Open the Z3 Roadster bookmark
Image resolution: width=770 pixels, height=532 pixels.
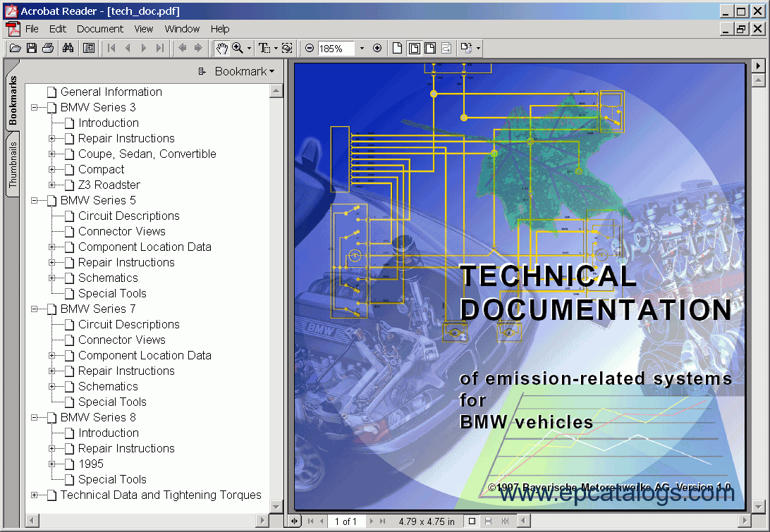tap(109, 185)
